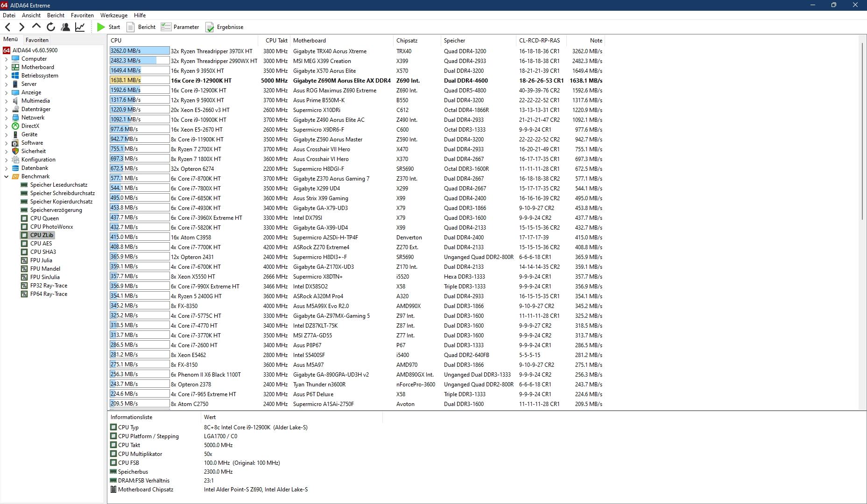Expand the Anzeige tree node
Screen dimensions: 867x504
[6, 92]
